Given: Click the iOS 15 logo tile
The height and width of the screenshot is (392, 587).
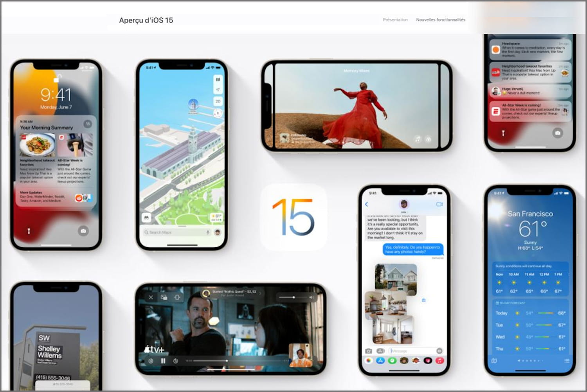Looking at the screenshot, I should (x=293, y=217).
